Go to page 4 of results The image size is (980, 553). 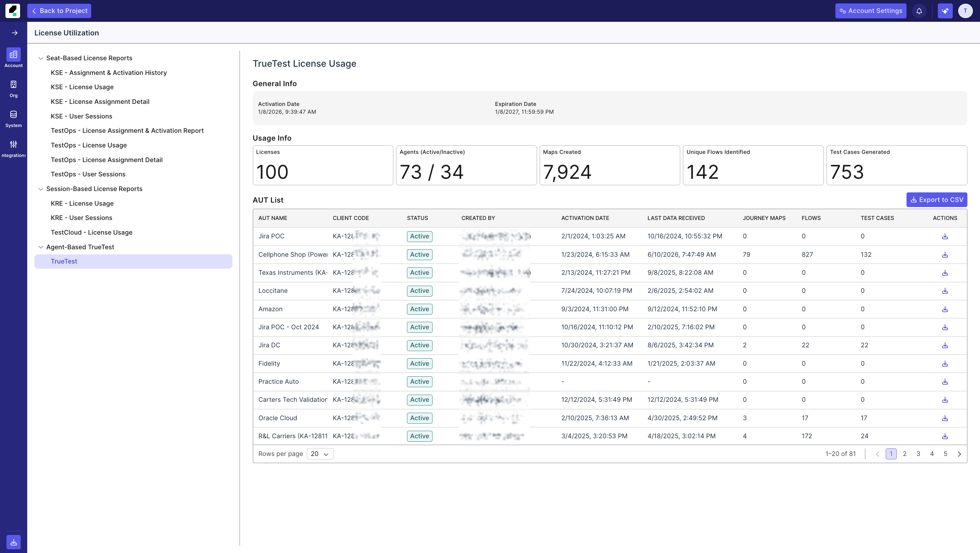(932, 454)
